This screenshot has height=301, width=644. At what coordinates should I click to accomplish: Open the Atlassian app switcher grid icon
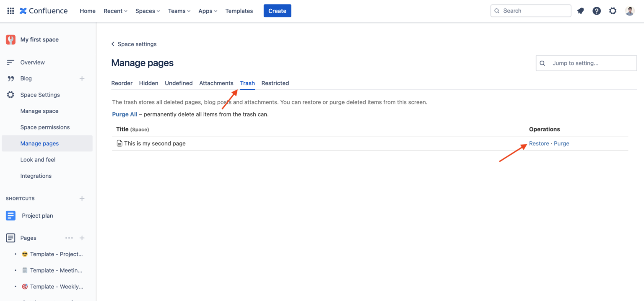point(10,10)
